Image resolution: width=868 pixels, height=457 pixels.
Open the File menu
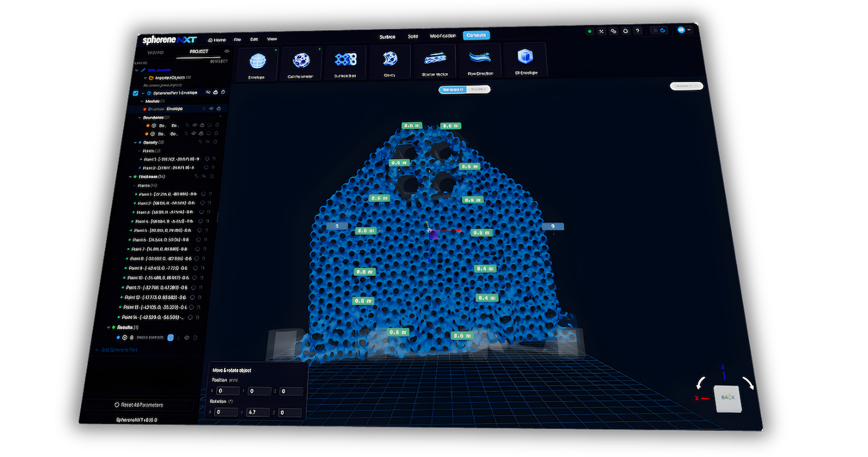237,39
